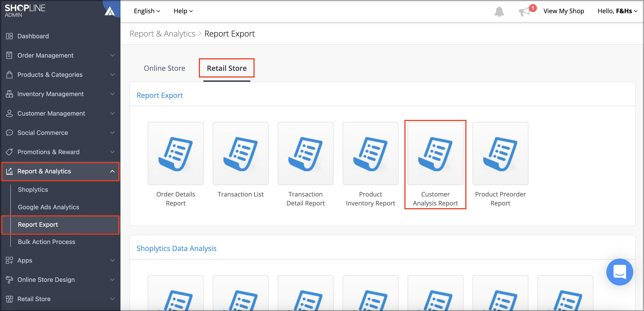
Task: Open Google Ads Analytics sidebar item
Action: tap(49, 207)
